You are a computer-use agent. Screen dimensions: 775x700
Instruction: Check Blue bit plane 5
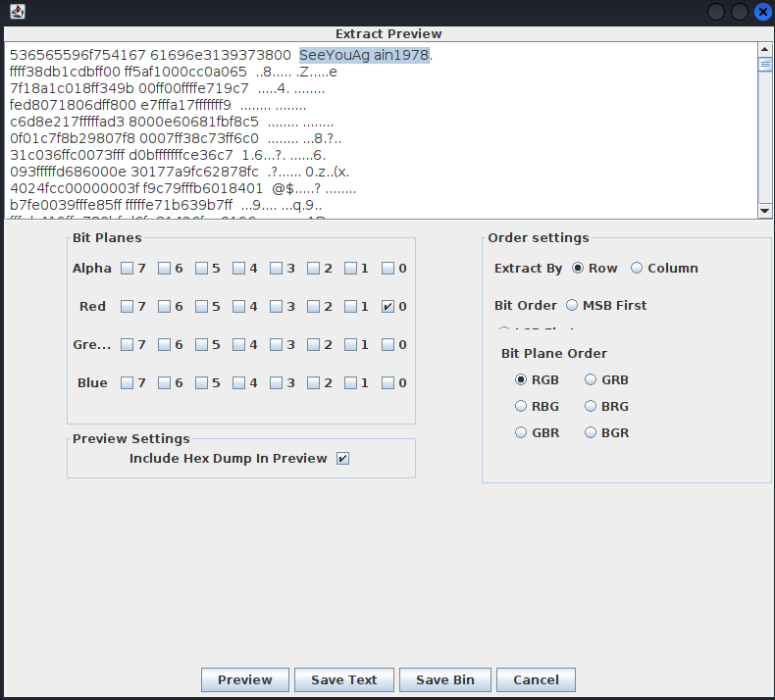[x=201, y=383]
